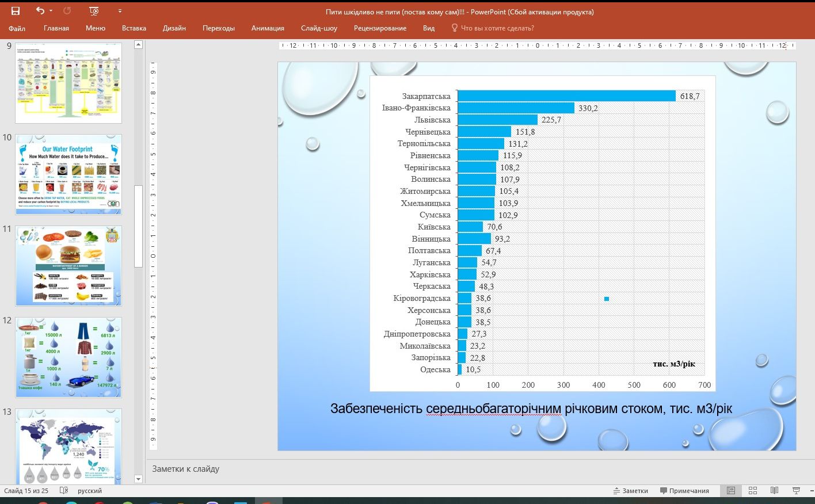Open Reading view from status bar
The height and width of the screenshot is (504, 815).
[x=774, y=491]
